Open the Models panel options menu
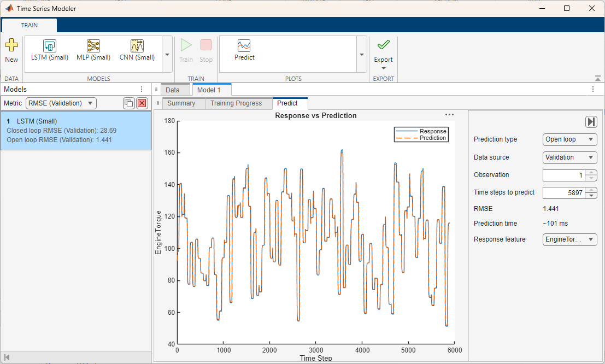The image size is (605, 364). click(x=141, y=89)
